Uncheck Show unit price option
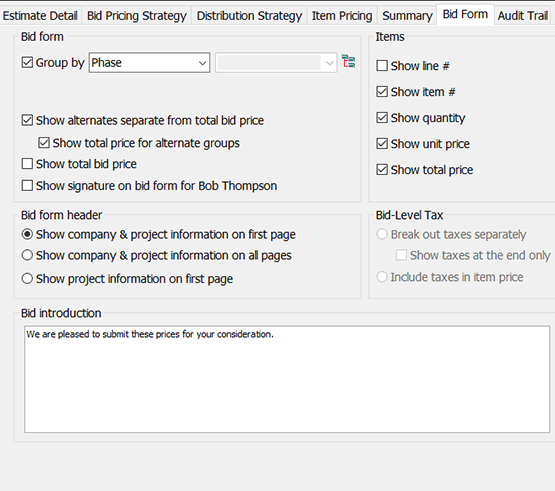This screenshot has width=555, height=491. (382, 144)
